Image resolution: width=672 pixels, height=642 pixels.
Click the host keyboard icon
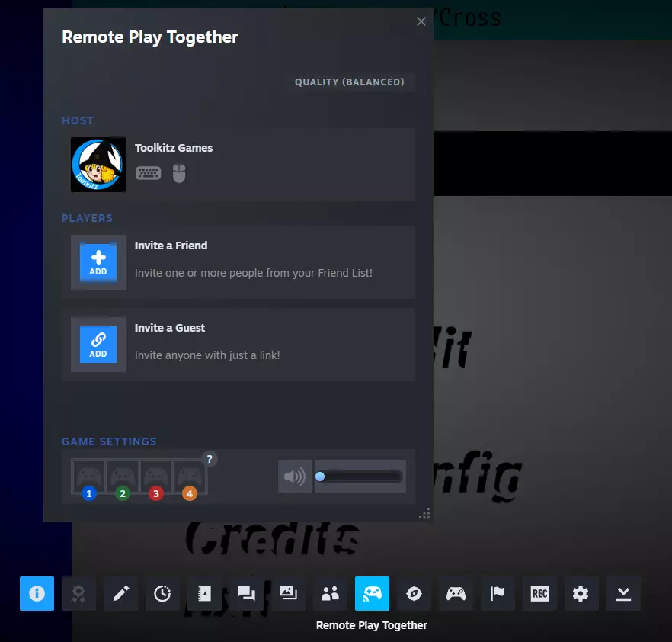(149, 173)
